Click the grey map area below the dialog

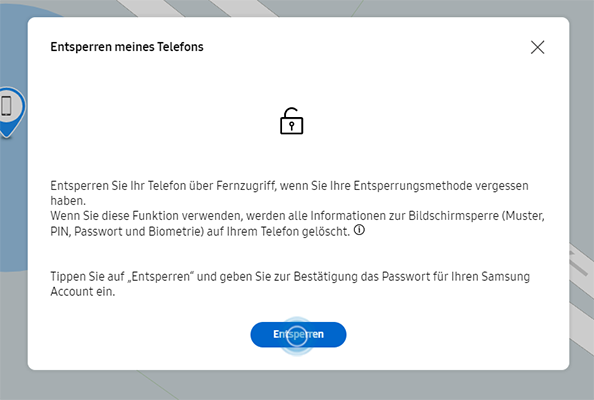point(297,385)
